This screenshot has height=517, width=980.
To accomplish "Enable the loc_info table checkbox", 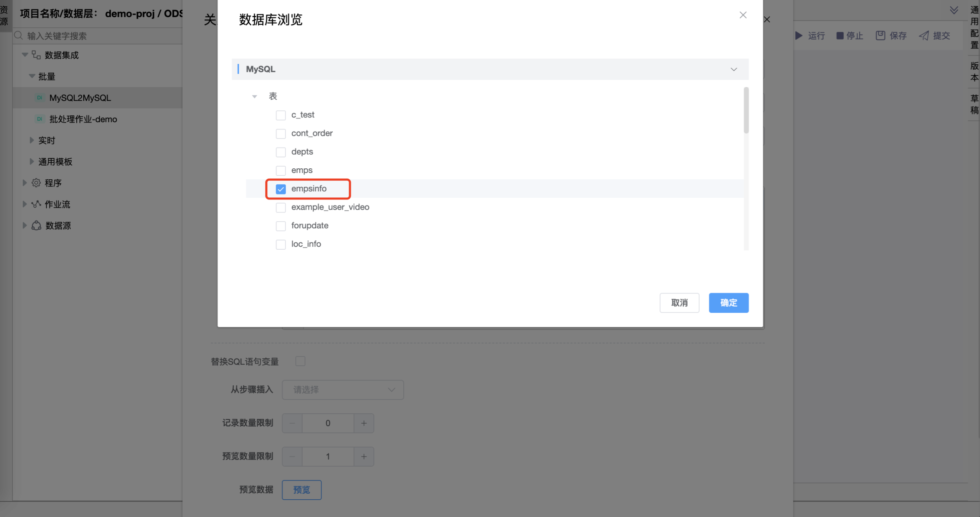I will pos(281,244).
